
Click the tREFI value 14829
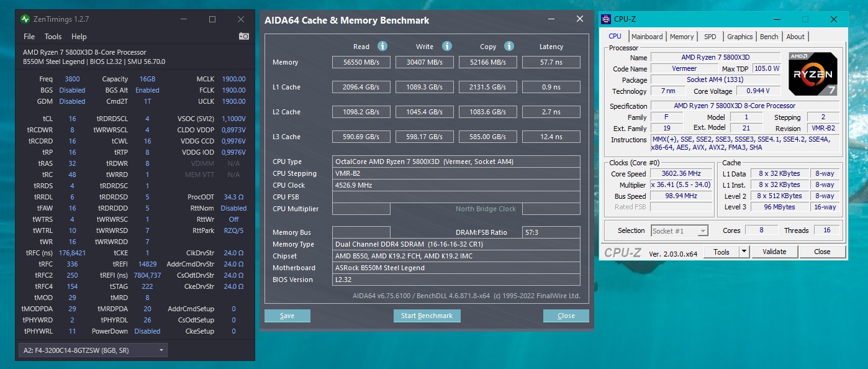(x=147, y=264)
